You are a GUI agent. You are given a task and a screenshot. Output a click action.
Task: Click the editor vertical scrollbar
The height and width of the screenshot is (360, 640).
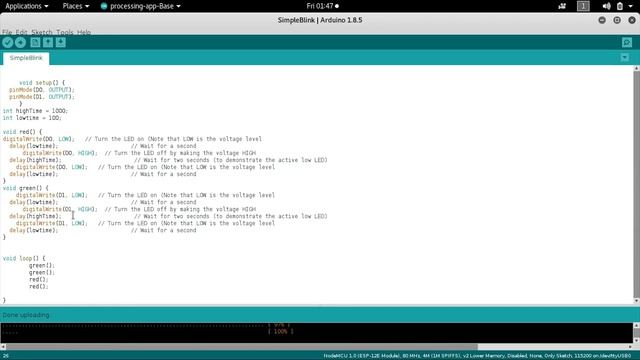coord(636,185)
